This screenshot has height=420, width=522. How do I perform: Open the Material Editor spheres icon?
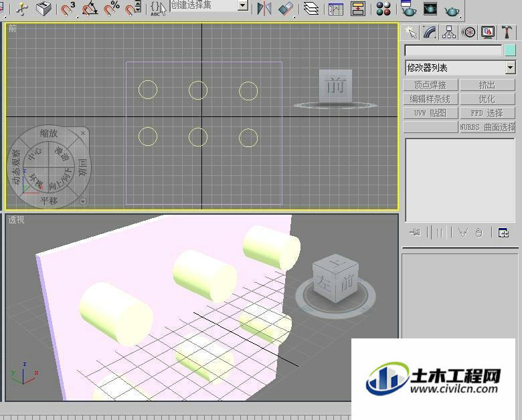point(383,9)
